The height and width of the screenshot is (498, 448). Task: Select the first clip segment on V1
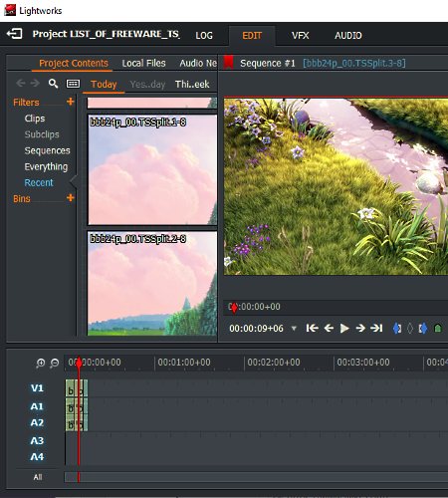70,388
